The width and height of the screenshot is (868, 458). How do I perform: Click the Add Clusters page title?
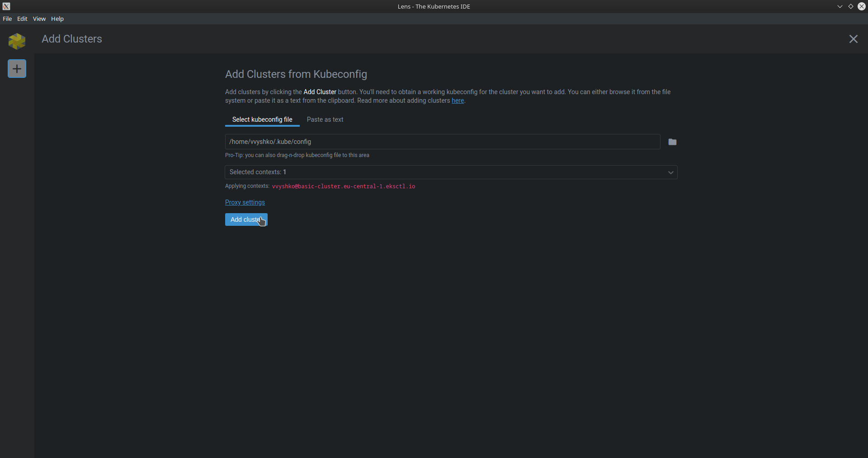point(72,39)
